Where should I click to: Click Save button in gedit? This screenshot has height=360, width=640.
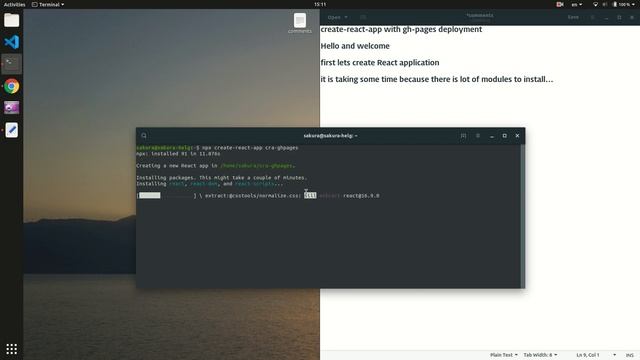[573, 17]
